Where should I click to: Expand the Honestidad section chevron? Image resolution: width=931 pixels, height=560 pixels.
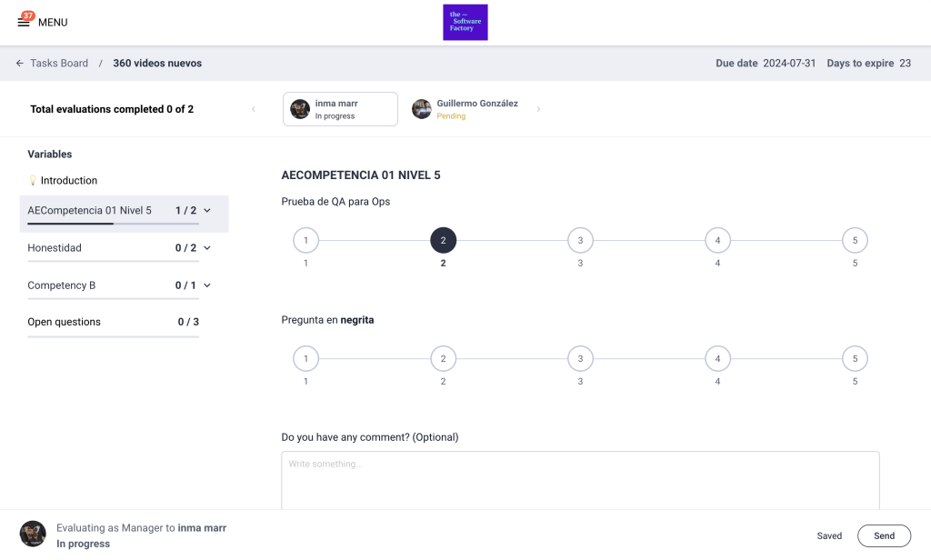[207, 248]
